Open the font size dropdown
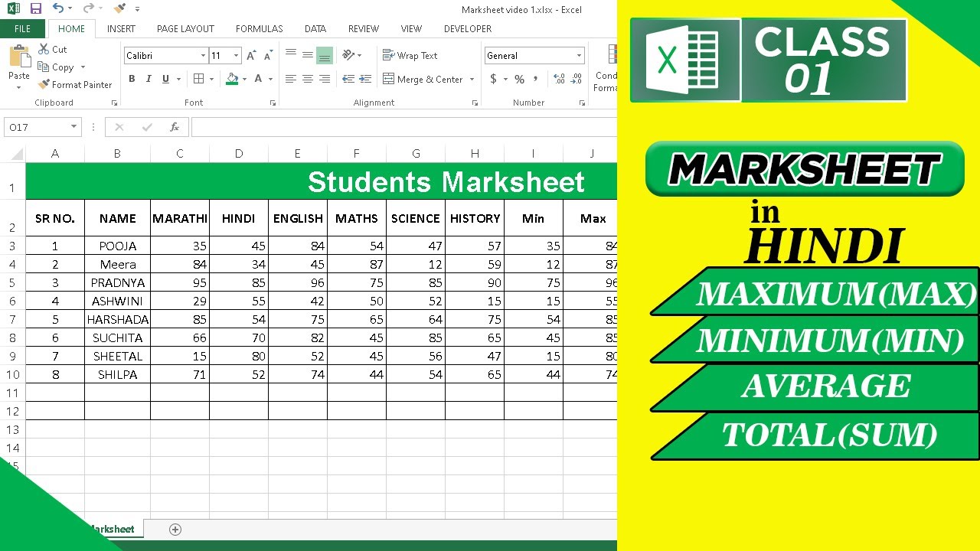 [x=235, y=55]
